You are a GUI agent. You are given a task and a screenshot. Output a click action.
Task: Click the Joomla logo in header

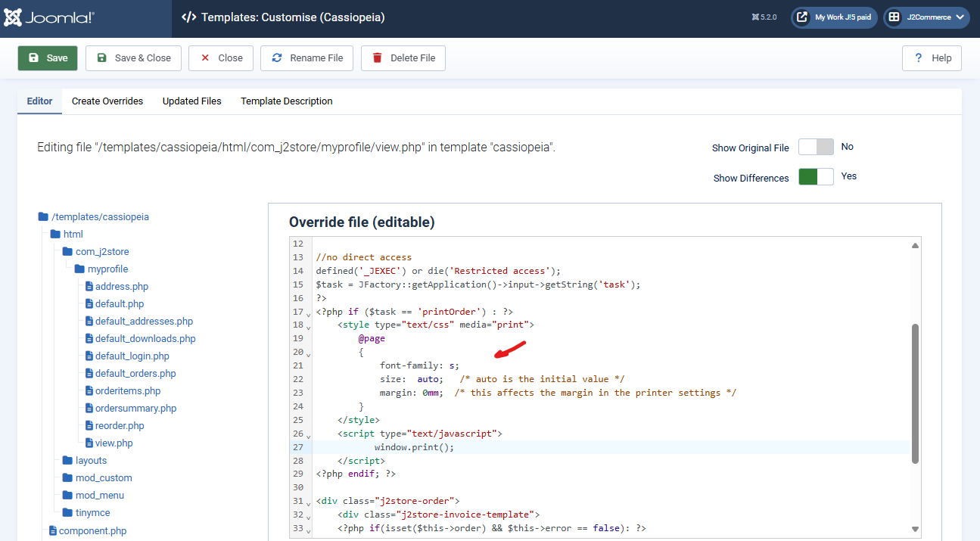(x=49, y=17)
